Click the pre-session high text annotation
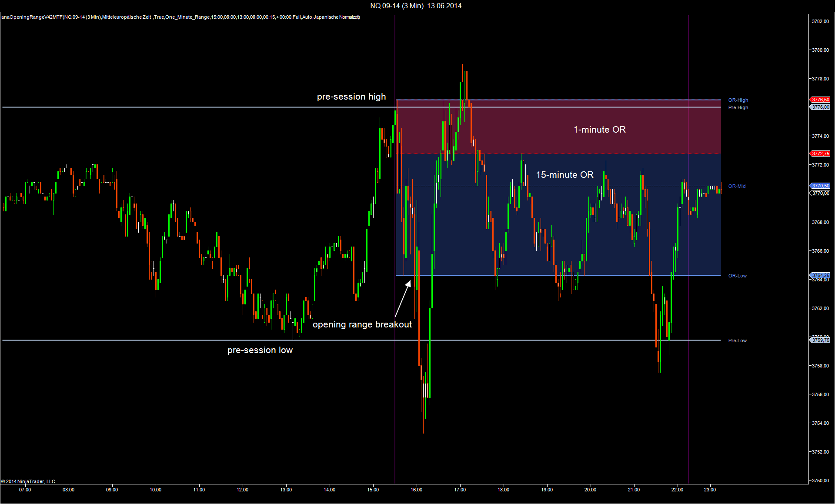This screenshot has width=835, height=504. click(x=351, y=97)
